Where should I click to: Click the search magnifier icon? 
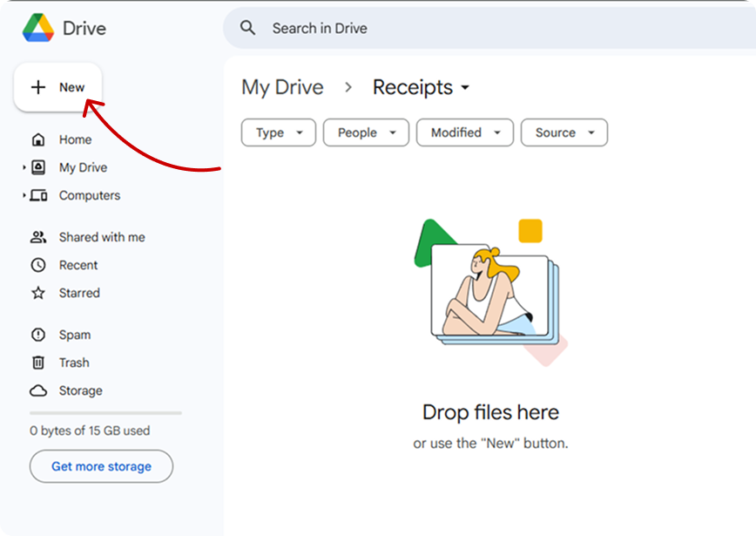[248, 28]
